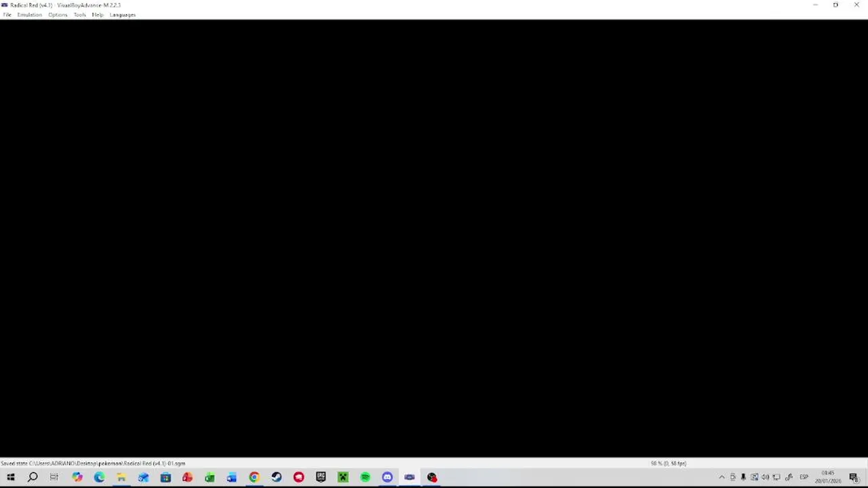Launch Copilot from the taskbar

tap(77, 477)
